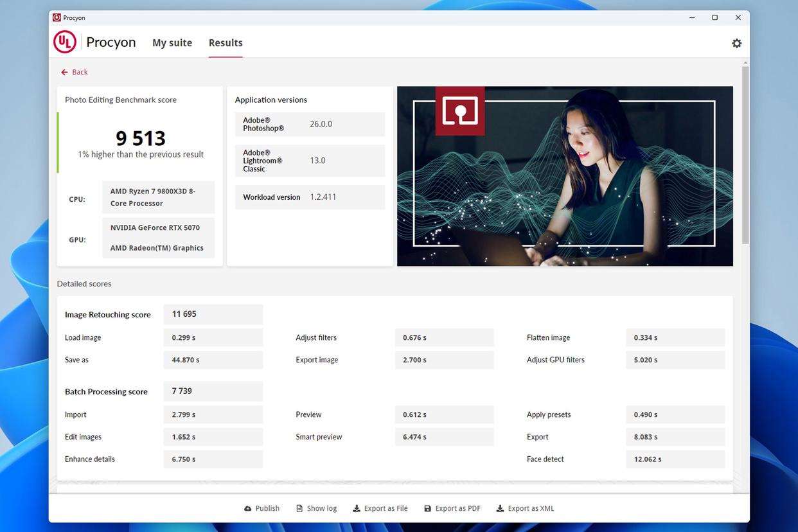
Task: Choose Export as PDF
Action: (452, 508)
